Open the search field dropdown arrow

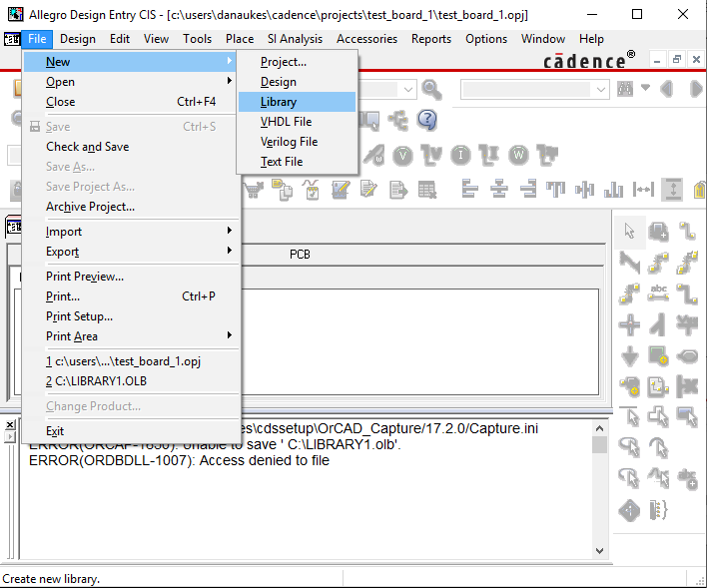600,89
